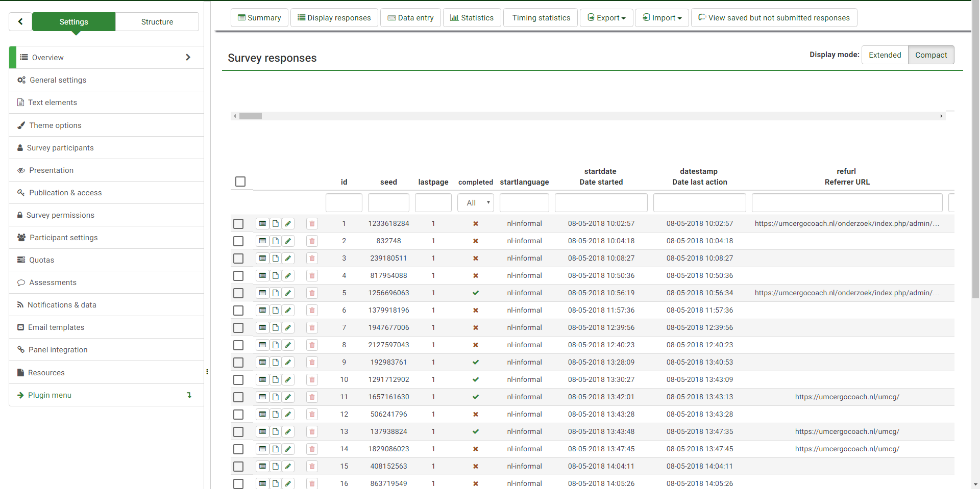Click the edit pencil icon for response 5
The height and width of the screenshot is (489, 980).
point(288,293)
